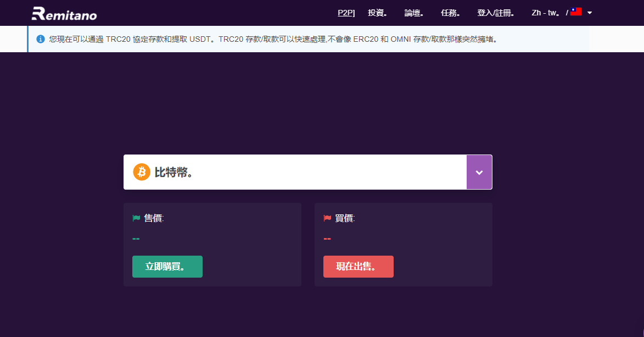Open the P2P menu item
The image size is (644, 337).
tap(346, 13)
